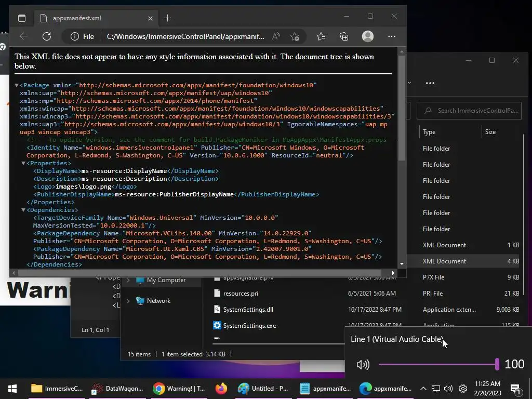The image size is (532, 399).
Task: Switch to Chrome Warning! taskbar item
Action: click(x=179, y=389)
